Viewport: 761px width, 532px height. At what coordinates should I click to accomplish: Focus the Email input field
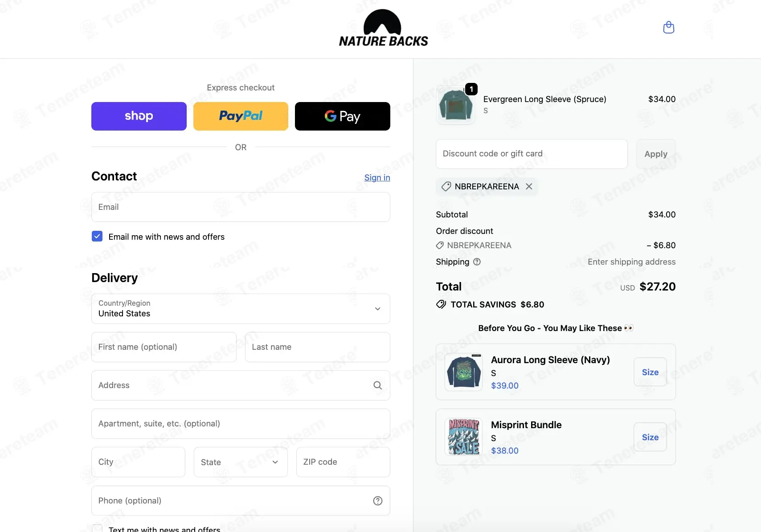click(241, 207)
